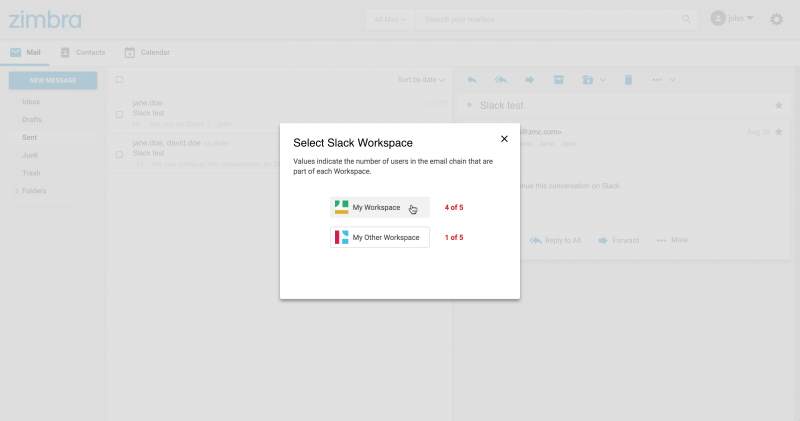Click the Reply arrow toolbar icon

pos(472,80)
